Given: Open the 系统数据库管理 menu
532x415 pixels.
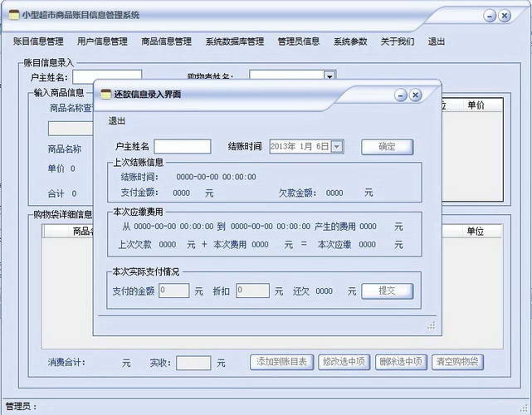Looking at the screenshot, I should point(234,41).
